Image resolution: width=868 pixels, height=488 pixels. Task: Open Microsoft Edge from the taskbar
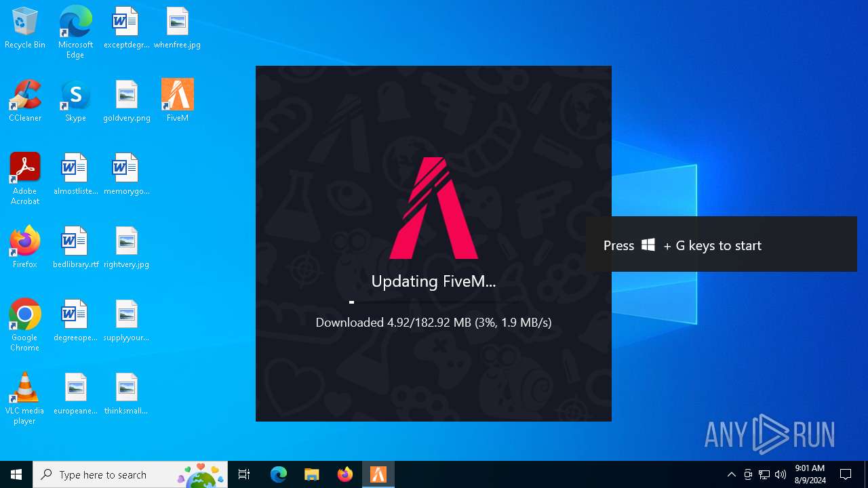tap(279, 474)
